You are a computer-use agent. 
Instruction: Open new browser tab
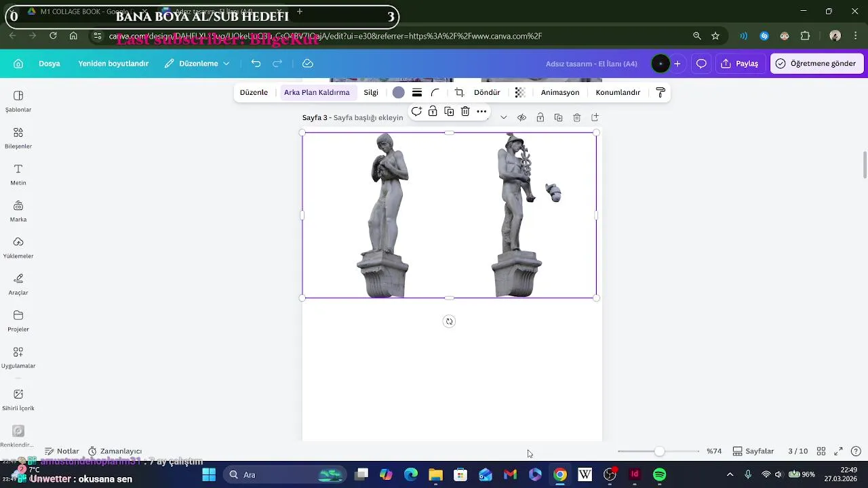[300, 12]
